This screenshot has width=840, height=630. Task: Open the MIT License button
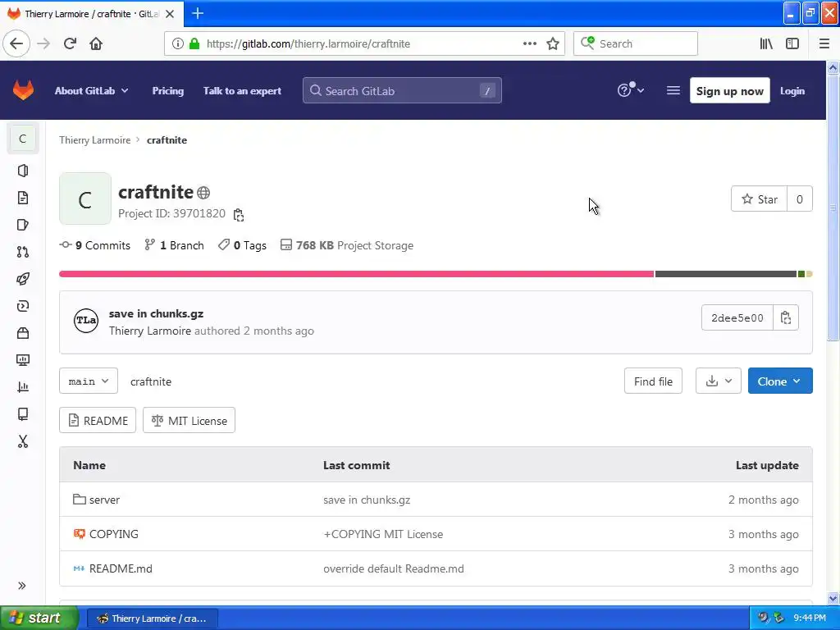(189, 421)
